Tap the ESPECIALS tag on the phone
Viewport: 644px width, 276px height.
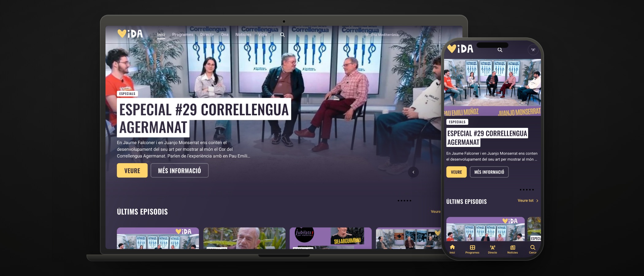click(457, 122)
